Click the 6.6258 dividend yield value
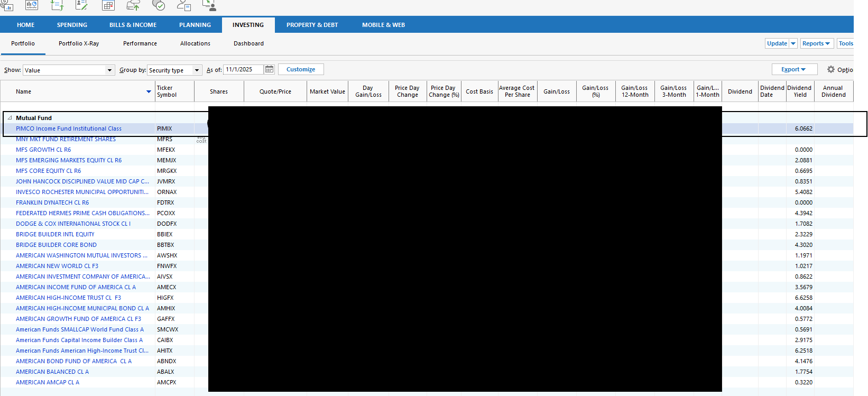868x396 pixels. 804,298
